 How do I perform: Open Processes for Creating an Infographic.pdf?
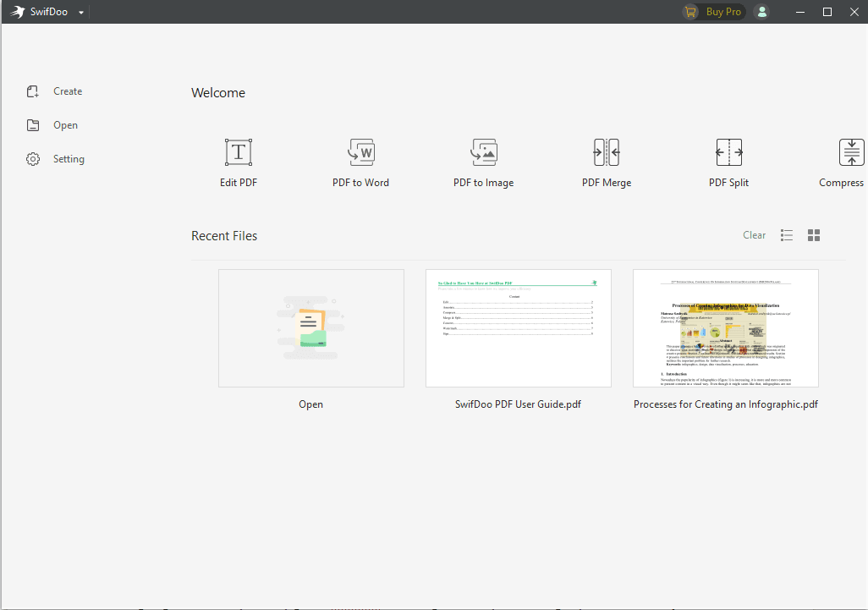(x=725, y=328)
